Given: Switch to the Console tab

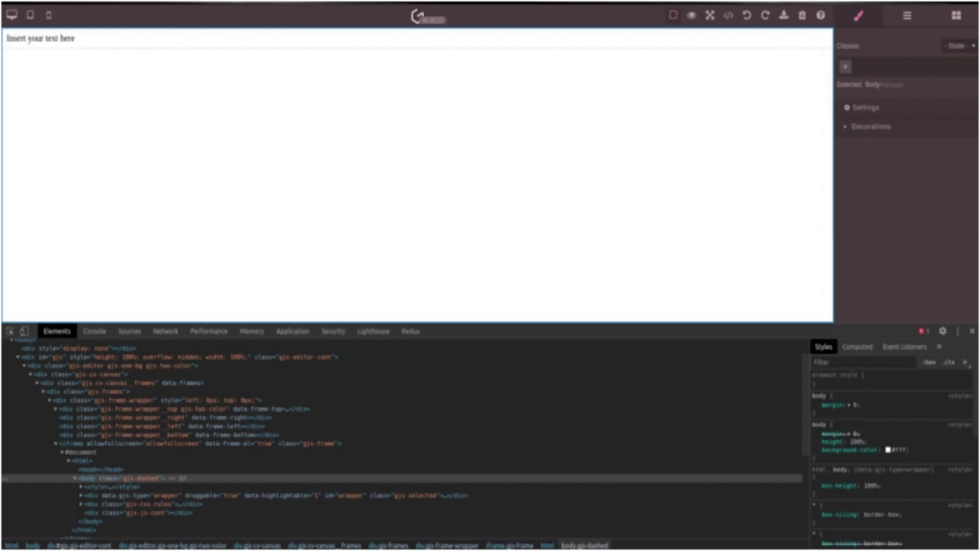Looking at the screenshot, I should (x=94, y=331).
